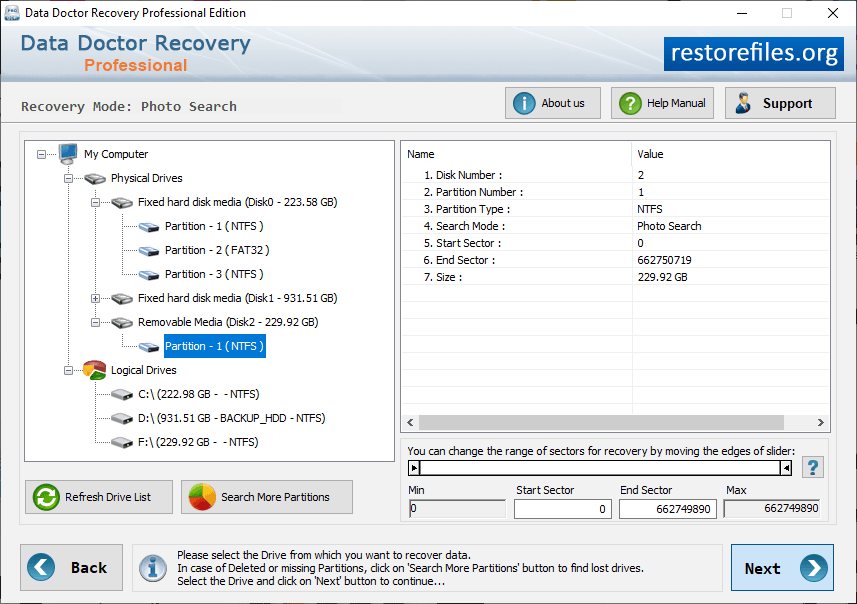This screenshot has height=604, width=857.
Task: Refresh Drive List
Action: click(99, 497)
